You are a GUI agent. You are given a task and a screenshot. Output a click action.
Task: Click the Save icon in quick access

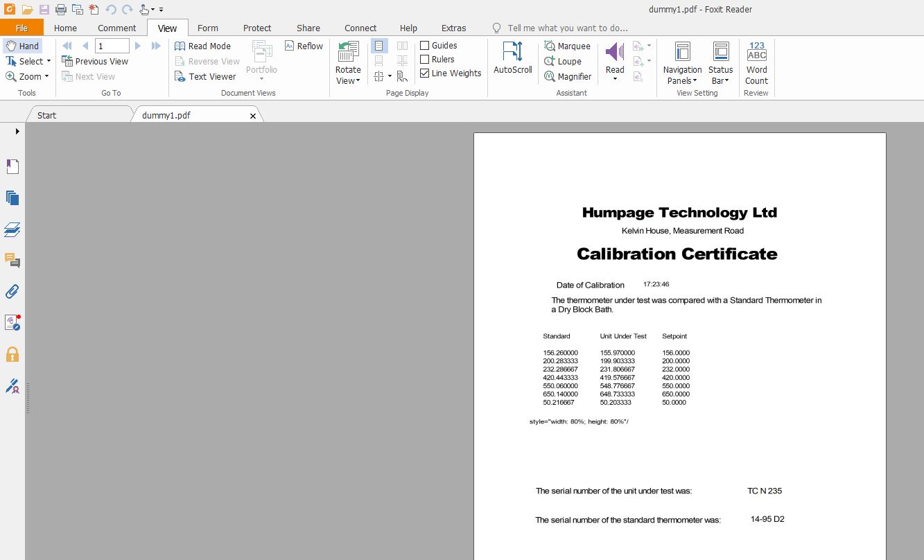click(x=44, y=10)
